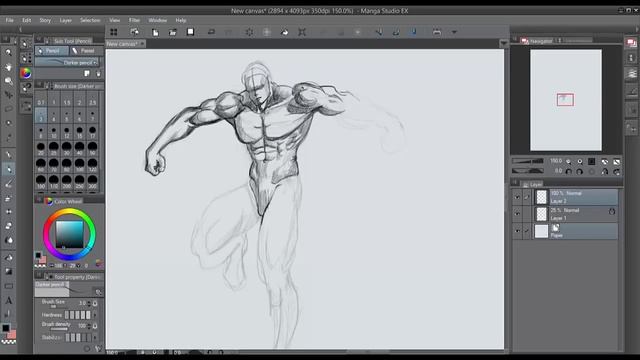
Task: Delete sub tool with trash icon
Action: click(98, 73)
